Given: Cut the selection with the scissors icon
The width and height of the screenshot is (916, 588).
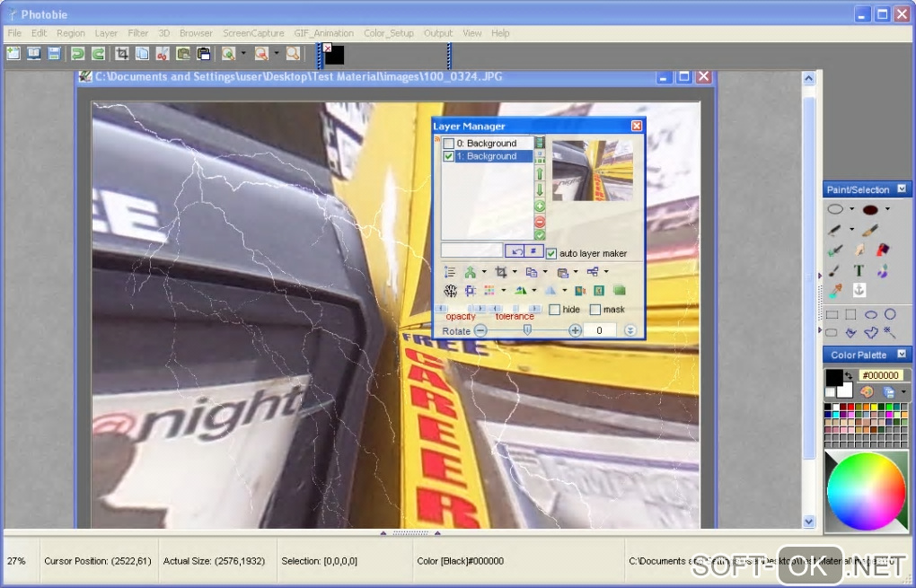Looking at the screenshot, I should click(x=163, y=54).
